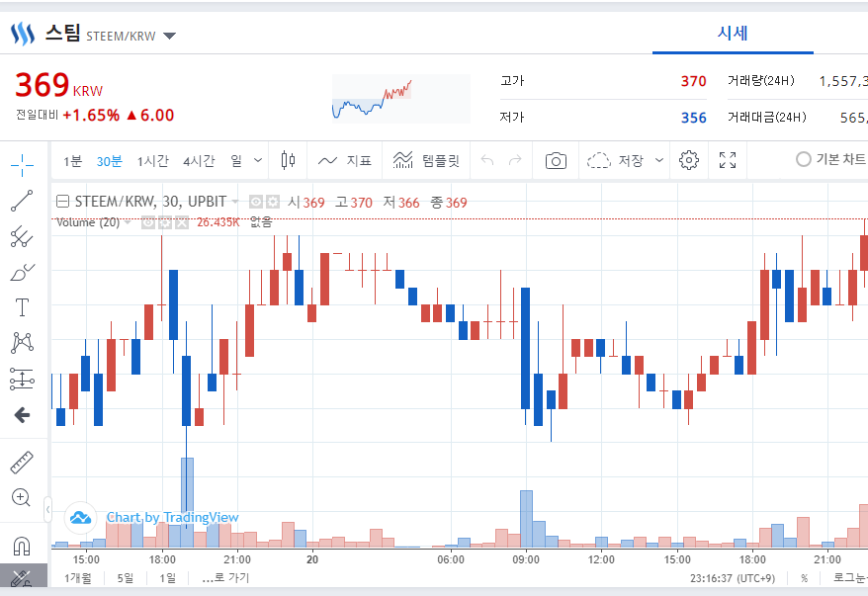The height and width of the screenshot is (596, 868).
Task: Take a chart snapshot with camera icon
Action: (556, 160)
